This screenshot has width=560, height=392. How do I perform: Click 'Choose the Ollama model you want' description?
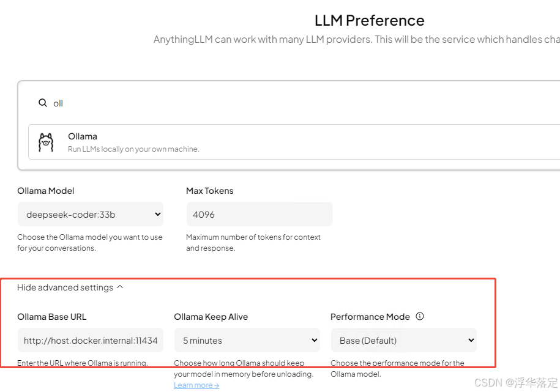(89, 242)
